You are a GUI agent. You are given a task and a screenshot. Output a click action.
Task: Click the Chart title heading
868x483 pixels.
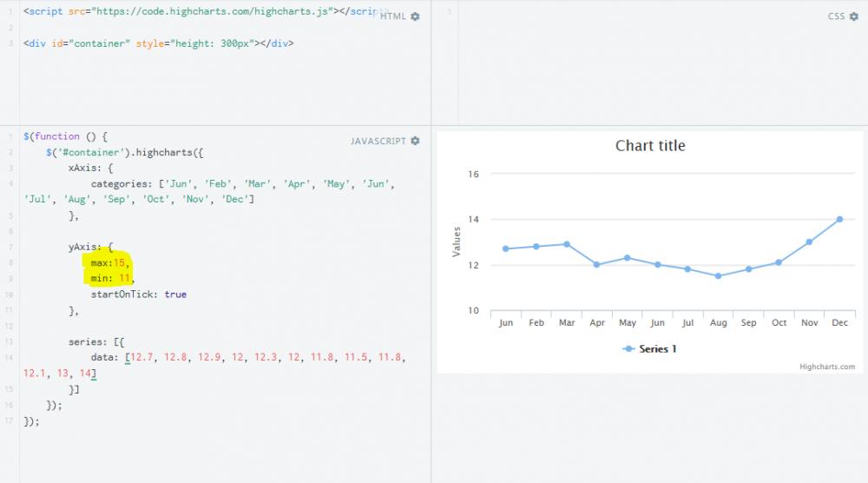pyautogui.click(x=650, y=146)
